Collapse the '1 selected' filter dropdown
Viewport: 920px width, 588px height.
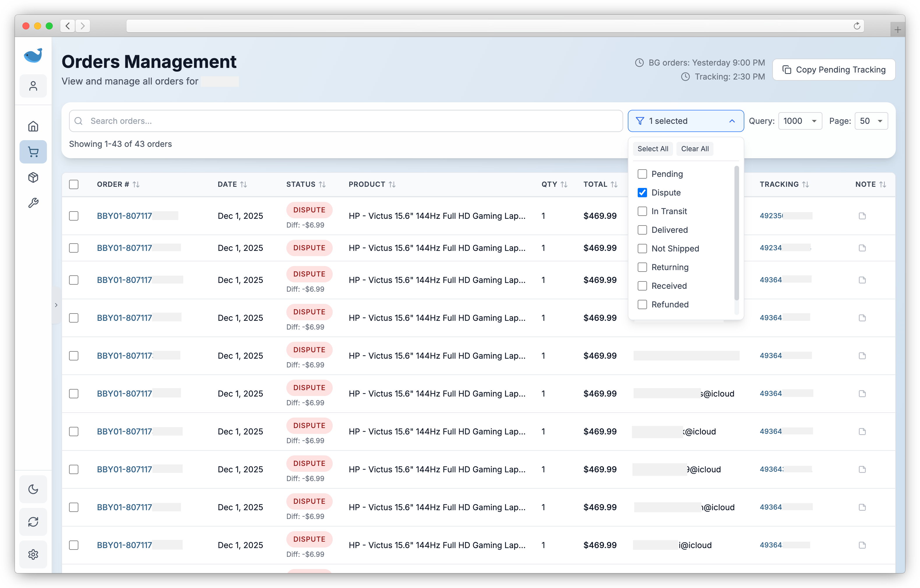685,121
